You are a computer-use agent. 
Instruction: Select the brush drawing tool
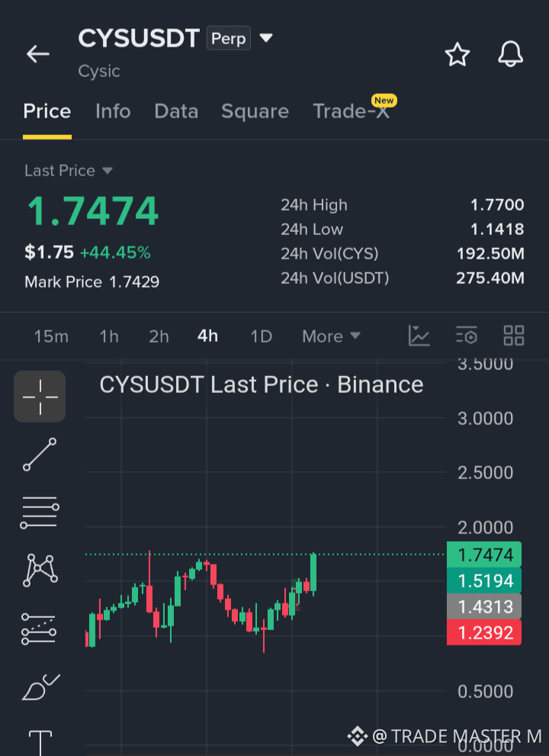tap(41, 687)
